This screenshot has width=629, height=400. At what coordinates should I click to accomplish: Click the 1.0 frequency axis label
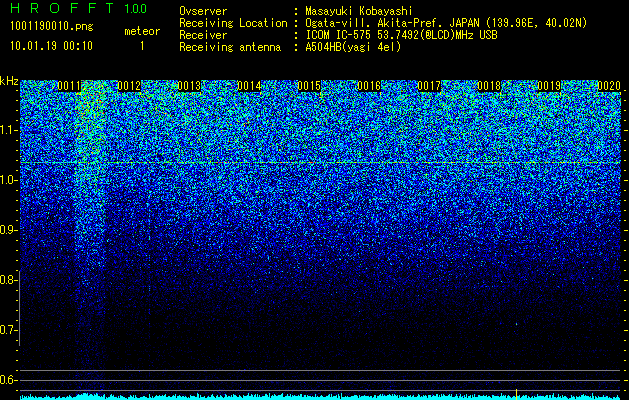click(8, 180)
